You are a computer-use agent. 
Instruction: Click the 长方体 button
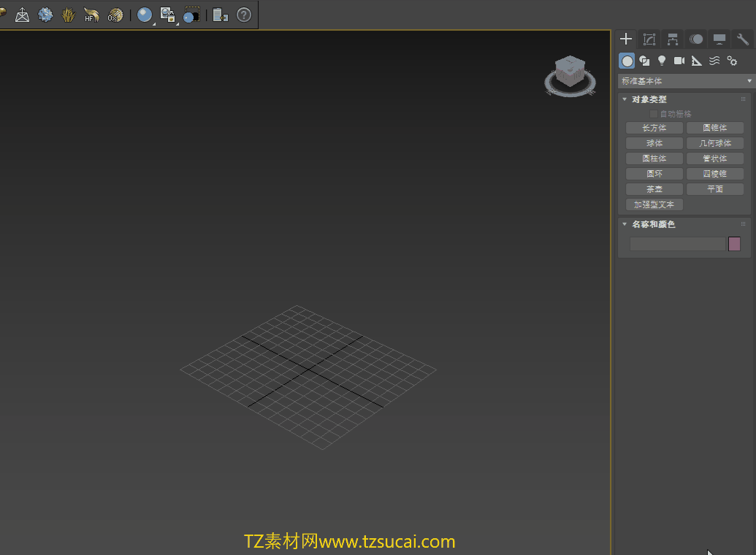654,128
